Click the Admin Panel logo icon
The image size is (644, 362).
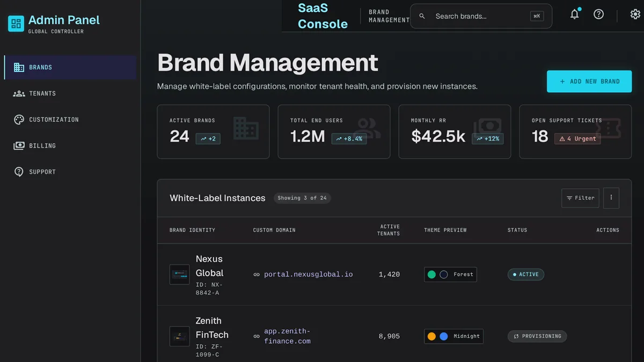[x=16, y=24]
